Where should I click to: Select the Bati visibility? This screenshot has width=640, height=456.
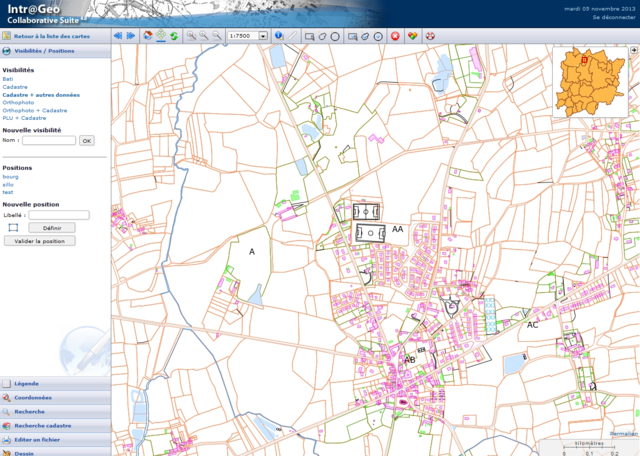pos(8,79)
